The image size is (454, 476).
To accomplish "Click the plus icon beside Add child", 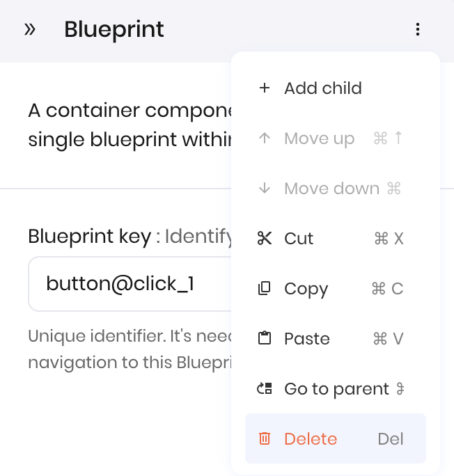I will click(265, 88).
